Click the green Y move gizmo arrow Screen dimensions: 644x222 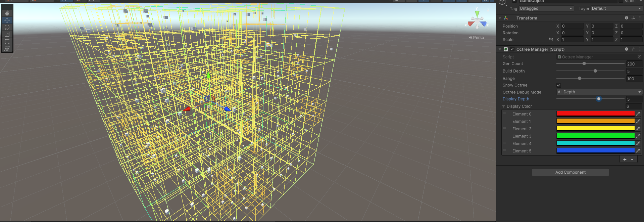tap(208, 76)
